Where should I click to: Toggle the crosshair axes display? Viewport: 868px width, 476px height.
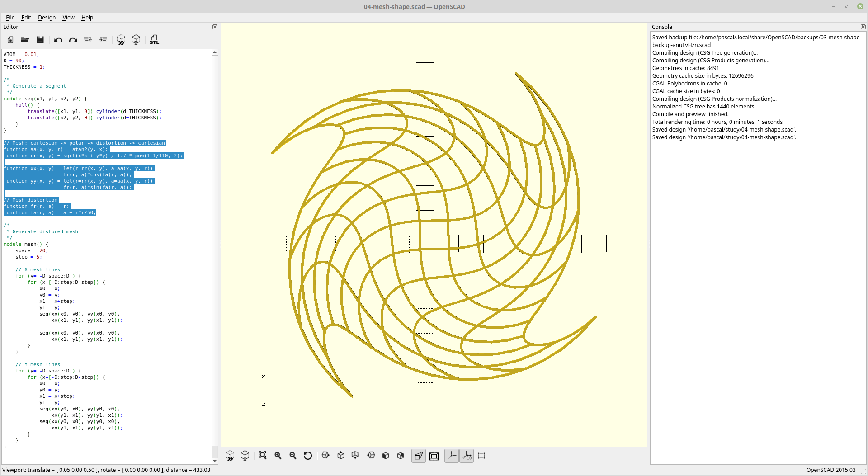point(452,456)
